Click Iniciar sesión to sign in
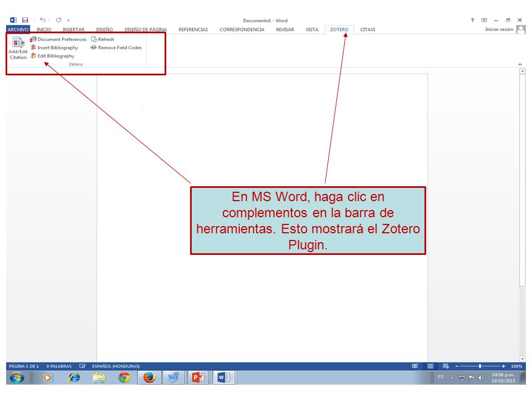The image size is (532, 399). (499, 29)
